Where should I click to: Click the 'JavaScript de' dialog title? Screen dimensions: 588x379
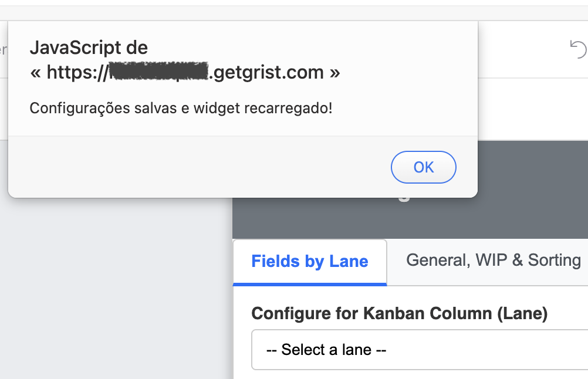[x=89, y=48]
